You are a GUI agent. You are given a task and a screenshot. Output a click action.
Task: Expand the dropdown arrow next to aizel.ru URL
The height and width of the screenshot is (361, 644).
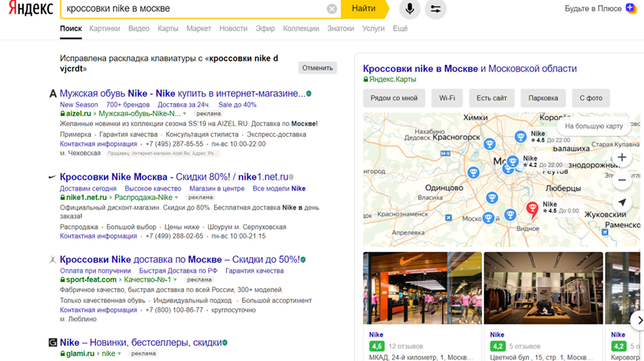tap(185, 114)
